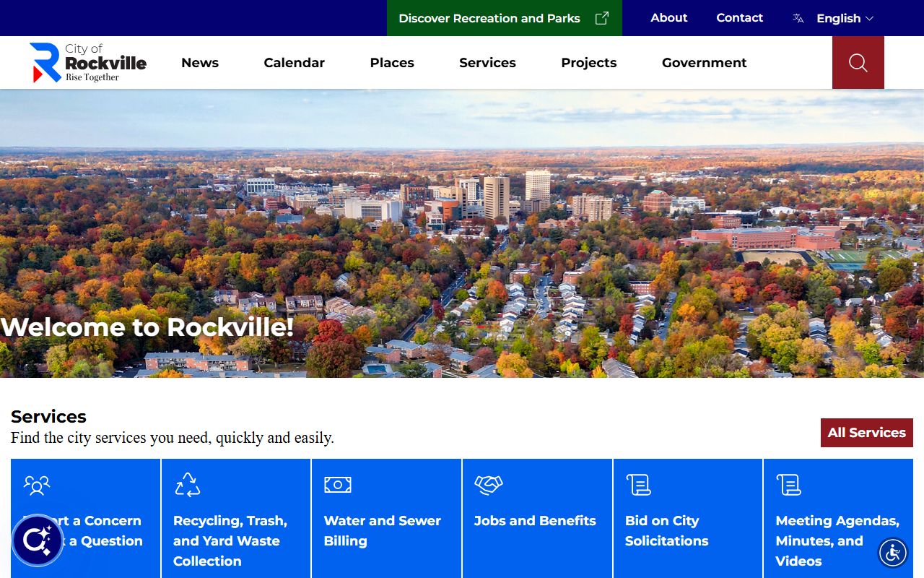
Task: Open Meeting Agendas, Minutes, and Videos
Action: [838, 519]
